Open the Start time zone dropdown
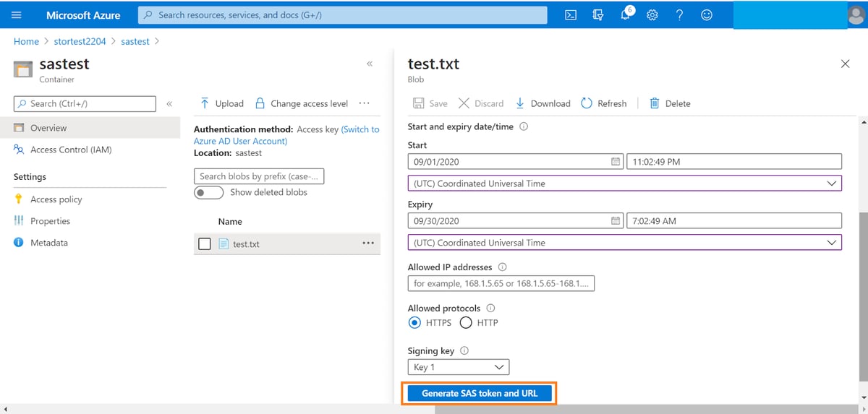 pyautogui.click(x=624, y=184)
